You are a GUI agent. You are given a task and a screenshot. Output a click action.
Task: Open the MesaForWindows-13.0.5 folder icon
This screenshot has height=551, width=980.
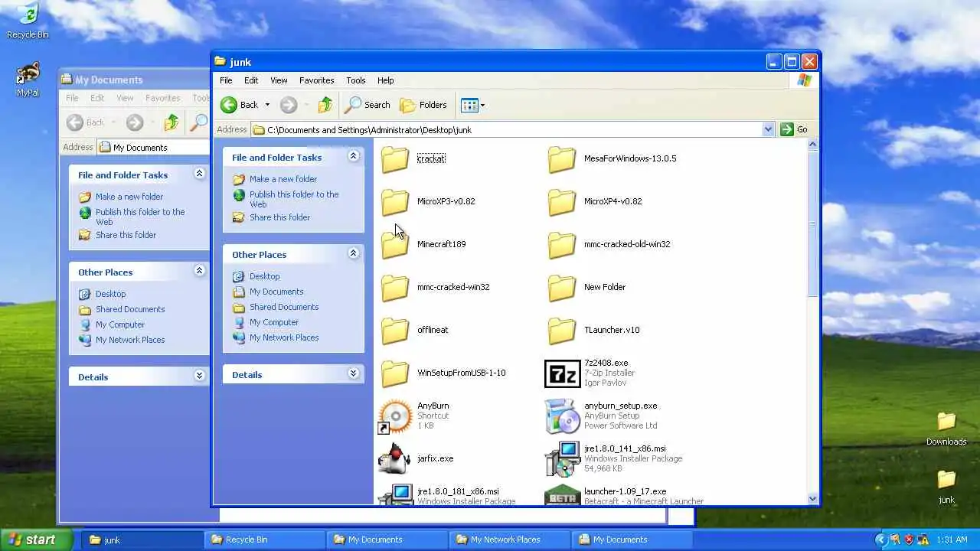[x=562, y=158]
